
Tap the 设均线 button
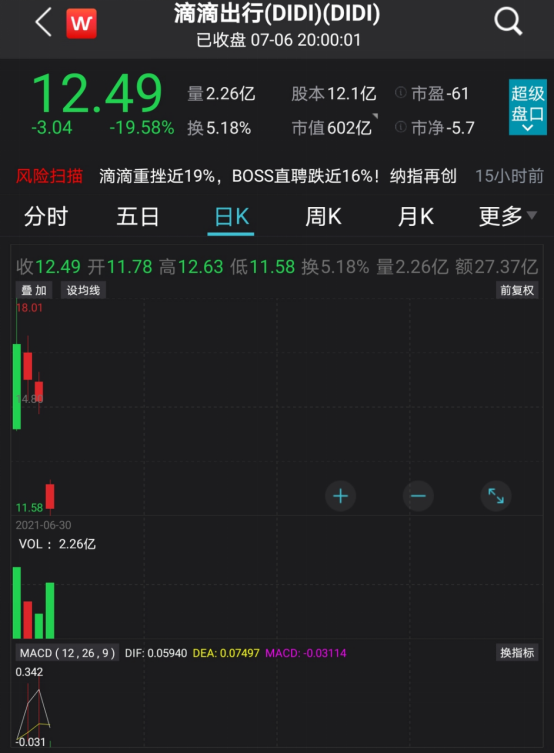click(83, 290)
